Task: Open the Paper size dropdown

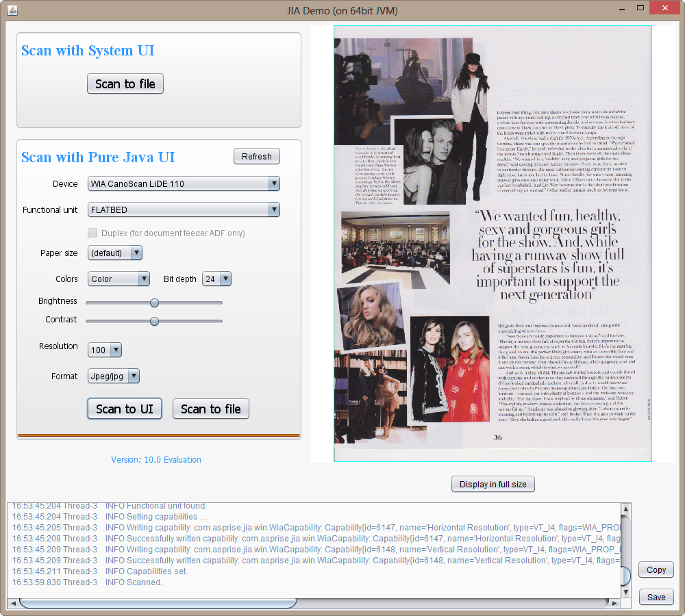Action: [x=114, y=253]
